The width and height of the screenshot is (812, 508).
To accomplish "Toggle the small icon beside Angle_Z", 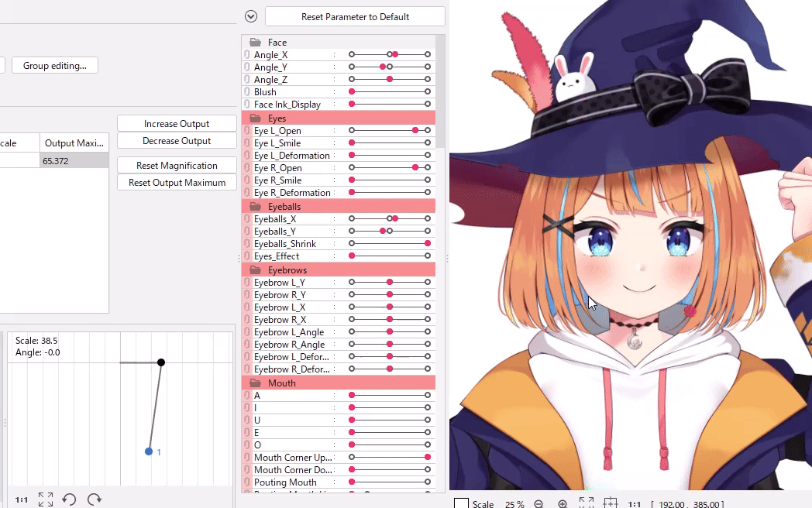I will (247, 79).
